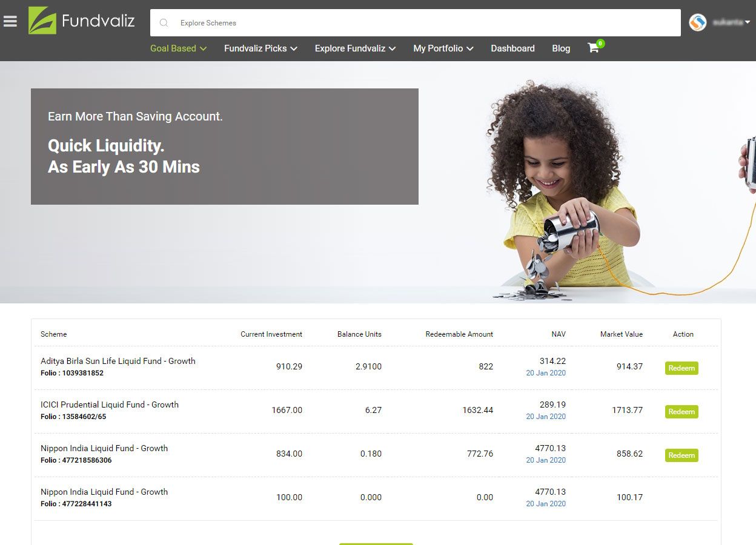Click balance units value 0.000

pos(371,497)
